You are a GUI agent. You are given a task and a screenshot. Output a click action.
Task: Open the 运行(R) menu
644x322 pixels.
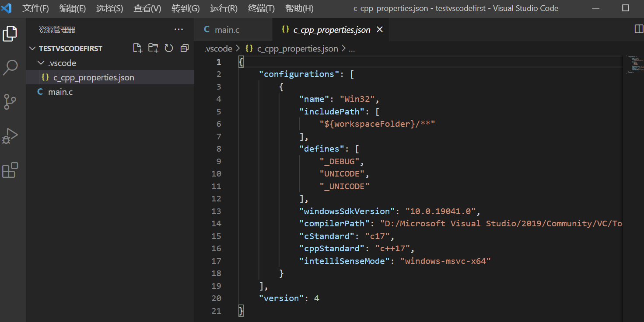[x=224, y=8]
